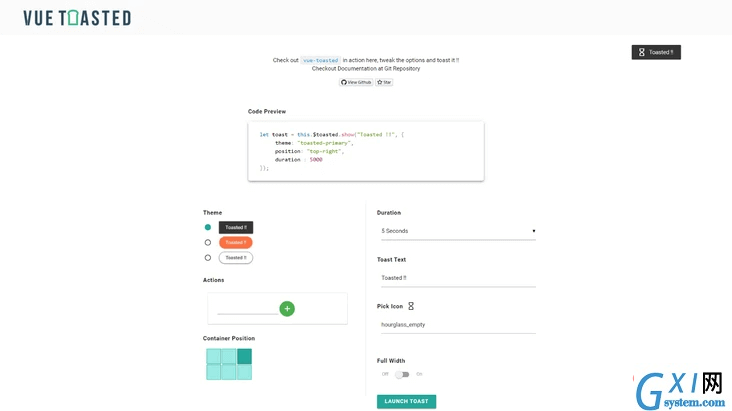Open the Duration 5 Seconds dropdown
The height and width of the screenshot is (411, 732).
pos(458,231)
